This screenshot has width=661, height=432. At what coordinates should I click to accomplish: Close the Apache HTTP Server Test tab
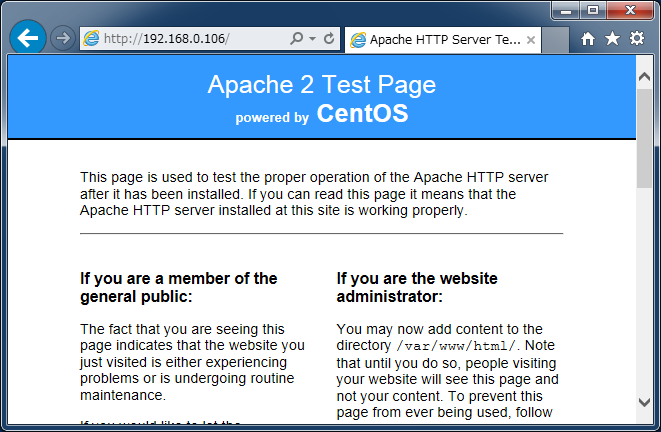(531, 40)
